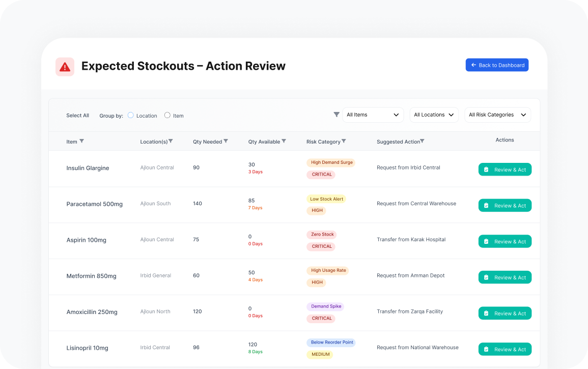Click the Location(s) column filter icon

coord(171,141)
